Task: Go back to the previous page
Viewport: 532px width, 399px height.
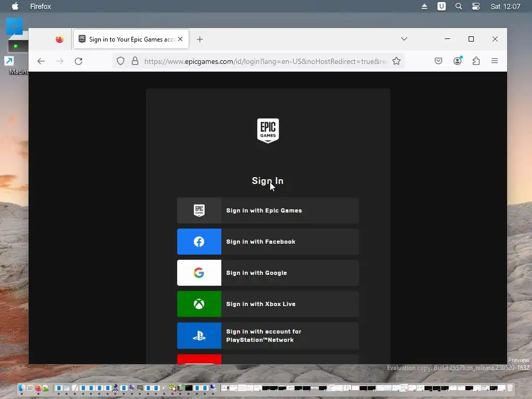Action: pos(41,61)
